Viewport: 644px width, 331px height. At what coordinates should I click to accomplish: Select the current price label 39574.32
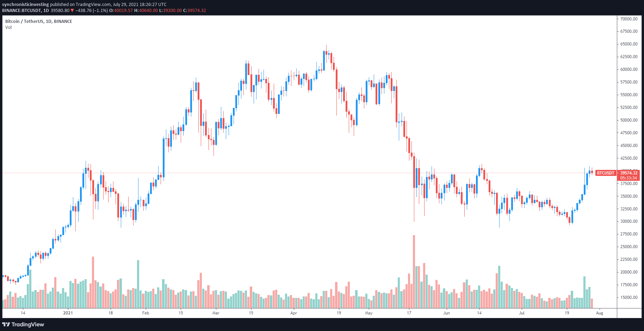pyautogui.click(x=629, y=173)
